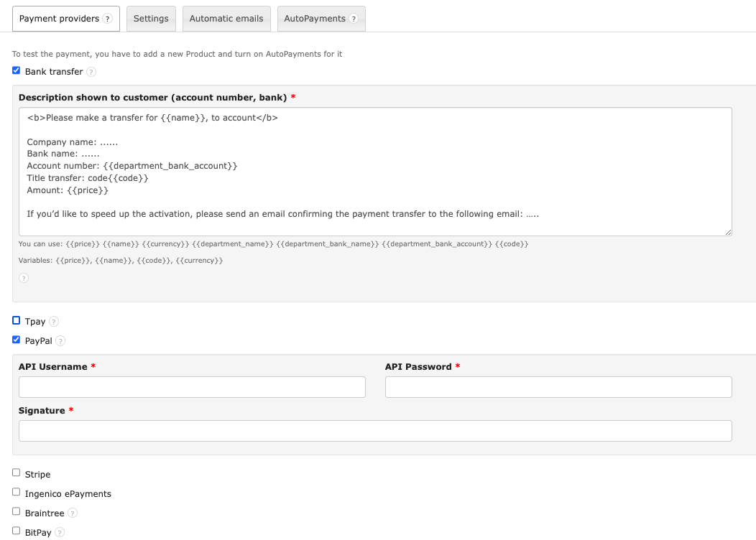Disable the Bank transfer checkbox

click(x=17, y=70)
